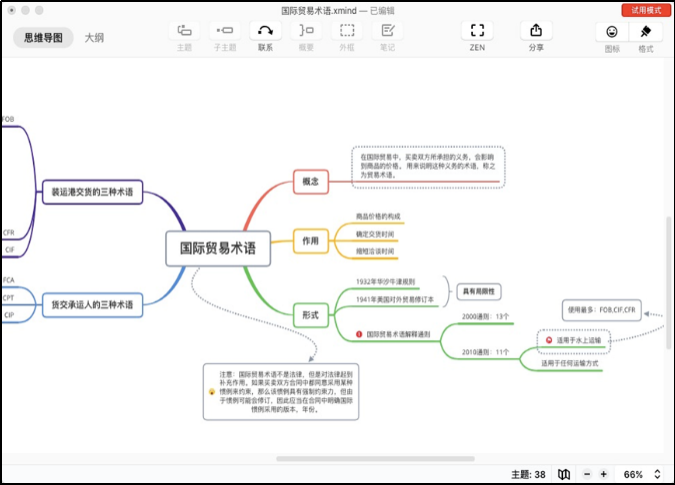Screen dimensions: 675x485
Task: Switch to the 思维导图 (Mind Map) tab
Action: (x=43, y=38)
